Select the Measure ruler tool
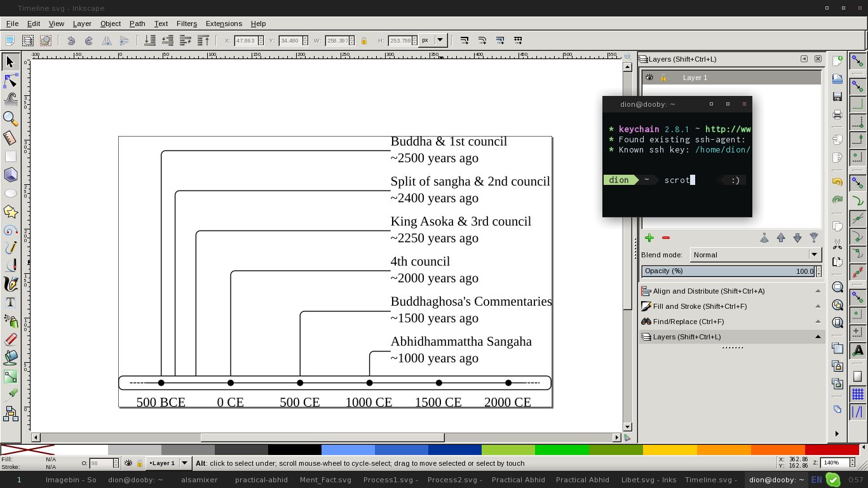Screen dimensions: 868x488 (x=10, y=137)
